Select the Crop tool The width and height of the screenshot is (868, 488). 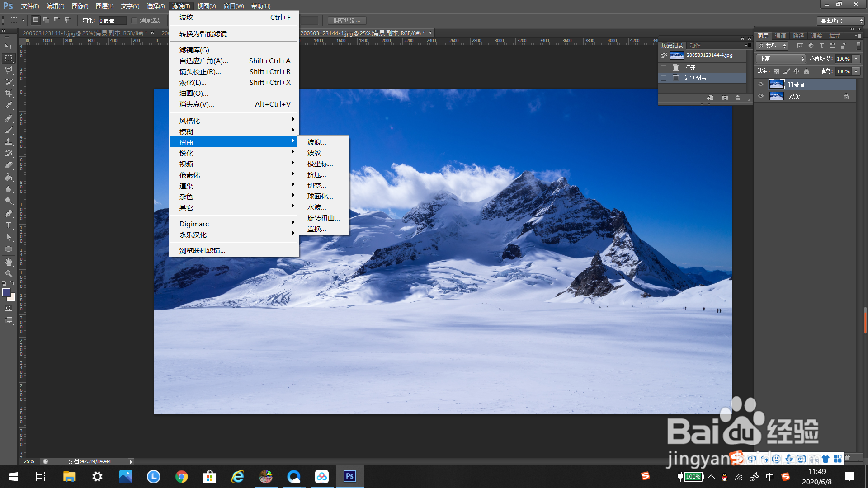[x=9, y=94]
